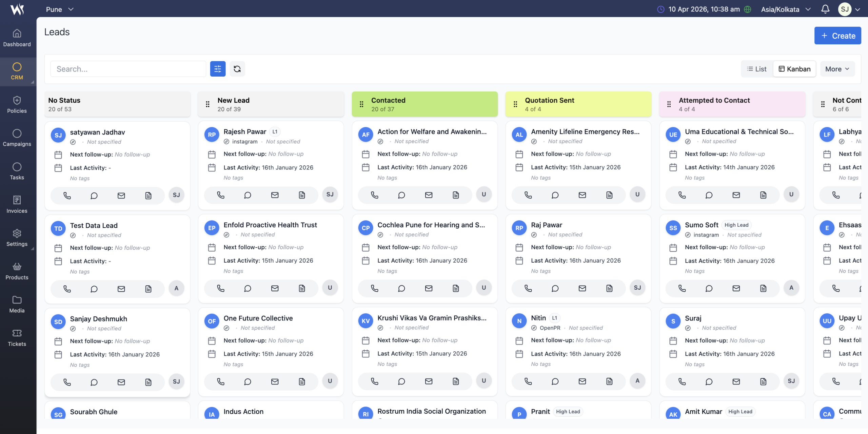868x434 pixels.
Task: Open the notifications bell
Action: (x=825, y=9)
